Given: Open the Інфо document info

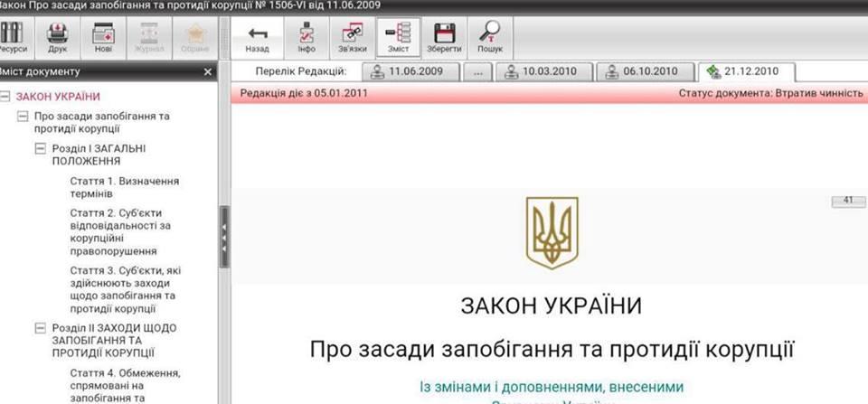Looking at the screenshot, I should (306, 37).
